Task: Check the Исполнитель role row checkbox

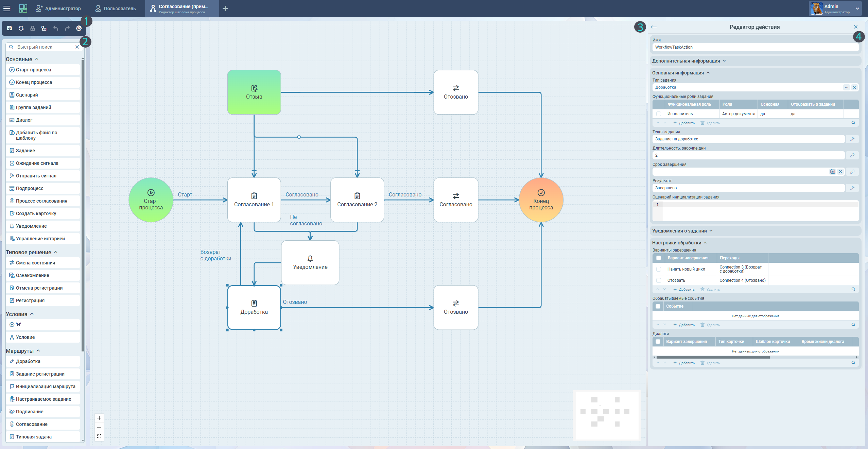Action: [x=659, y=114]
